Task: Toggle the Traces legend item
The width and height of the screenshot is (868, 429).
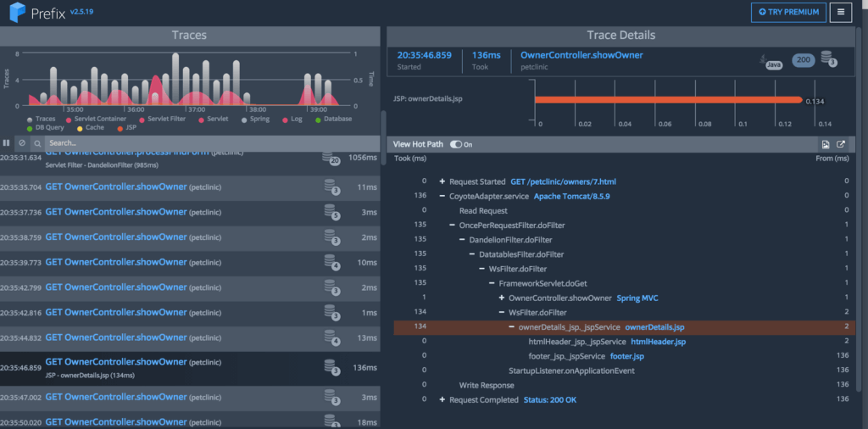Action: tap(41, 119)
